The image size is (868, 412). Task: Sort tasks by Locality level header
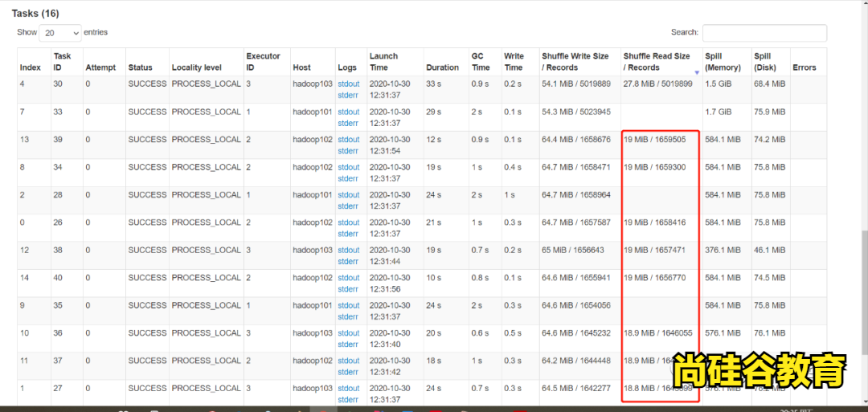pos(196,67)
